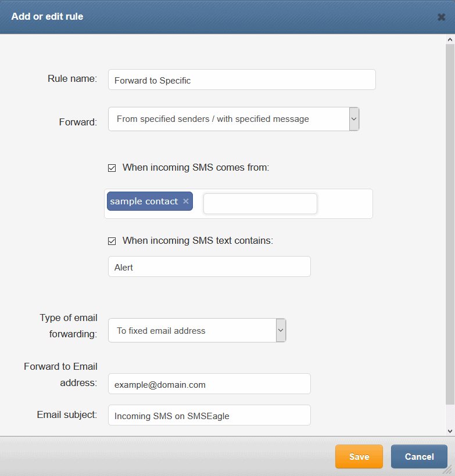The width and height of the screenshot is (455, 476).
Task: Click the scrollbar down arrow
Action: tap(450, 431)
